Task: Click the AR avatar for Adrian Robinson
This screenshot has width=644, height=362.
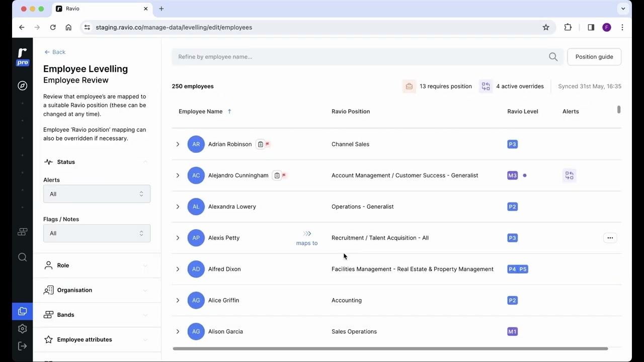Action: [x=196, y=144]
